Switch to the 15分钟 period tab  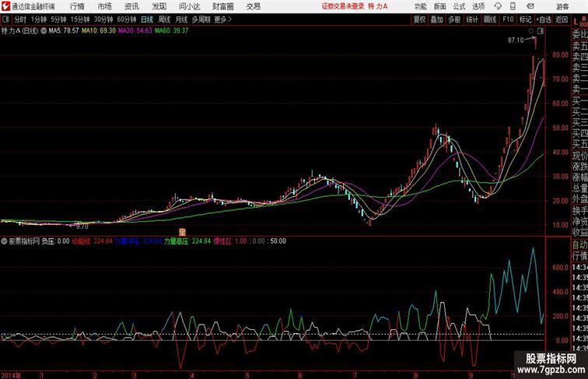pyautogui.click(x=80, y=19)
